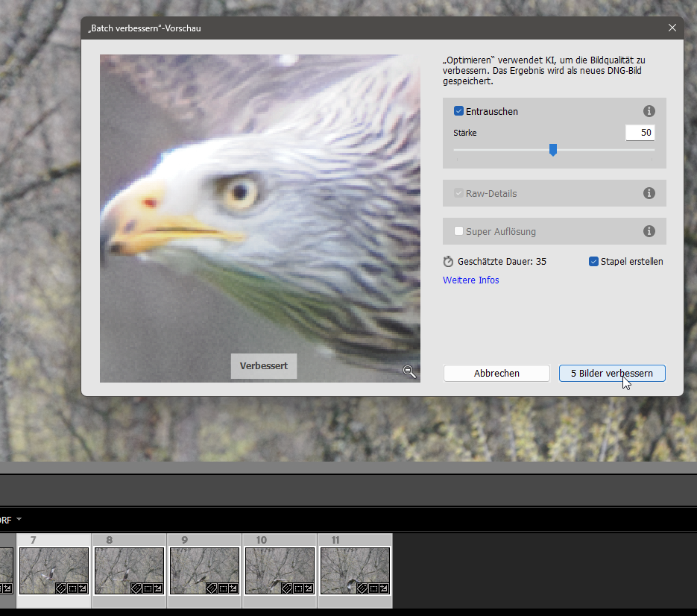The height and width of the screenshot is (616, 697).
Task: Click the Stärke slider handle
Action: (x=553, y=150)
